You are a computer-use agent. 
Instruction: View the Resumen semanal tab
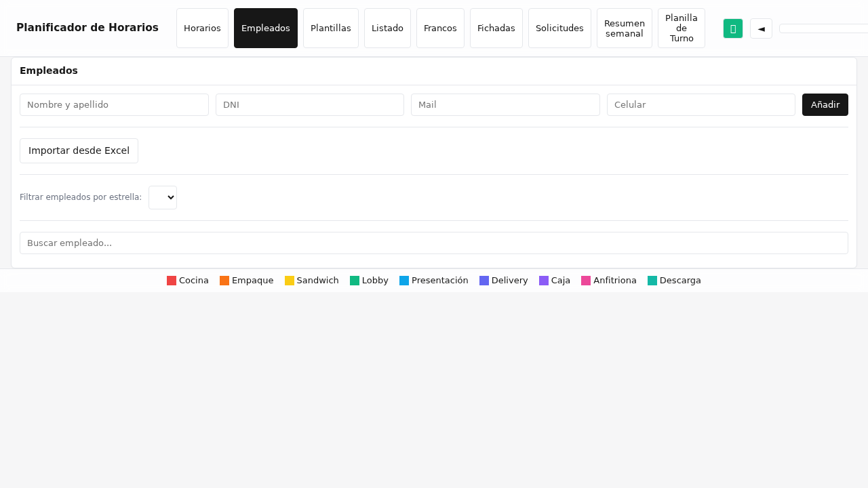tap(625, 28)
